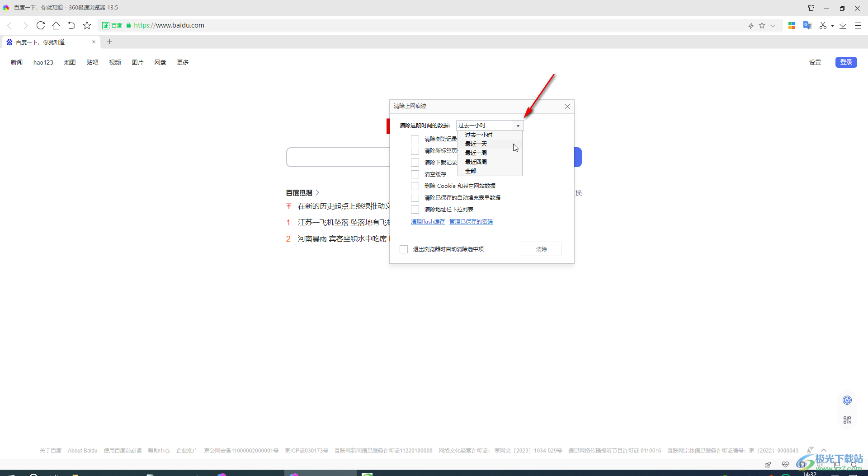Open the 视频 link
Image resolution: width=868 pixels, height=476 pixels.
tap(115, 62)
